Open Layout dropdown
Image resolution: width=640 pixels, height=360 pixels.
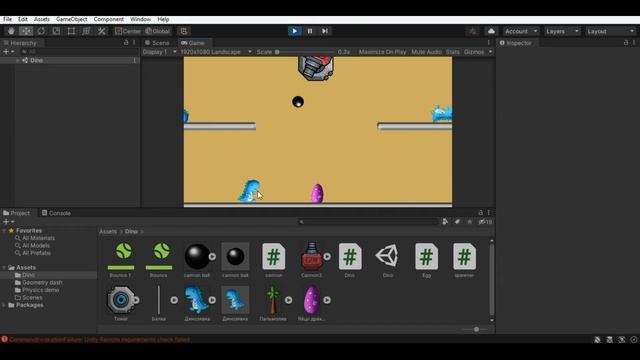(x=611, y=31)
